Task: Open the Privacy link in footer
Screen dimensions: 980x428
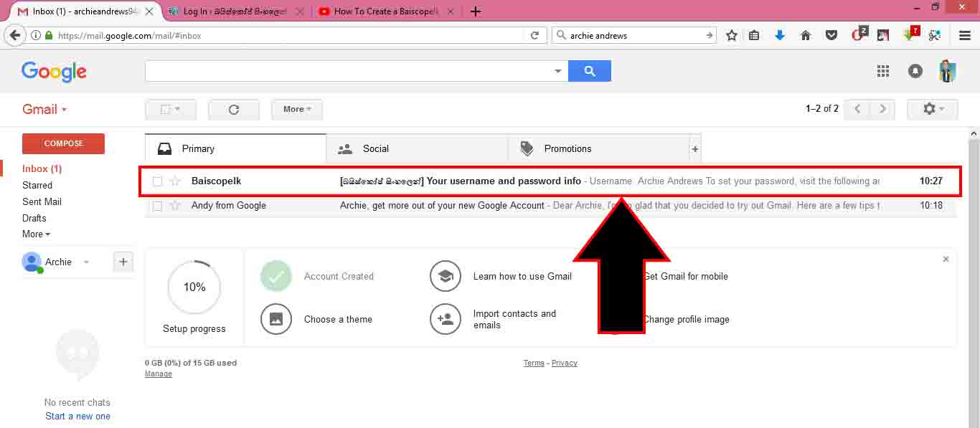Action: (565, 363)
